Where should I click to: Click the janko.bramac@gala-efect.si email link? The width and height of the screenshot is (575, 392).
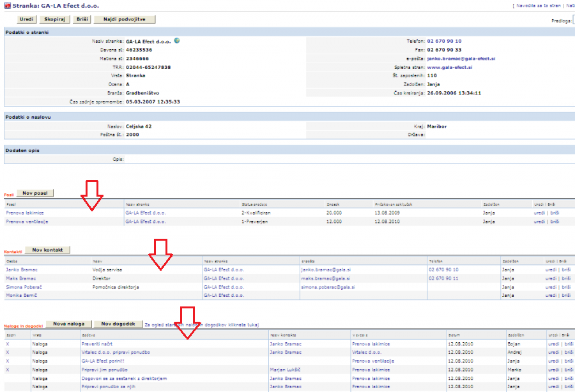[461, 59]
